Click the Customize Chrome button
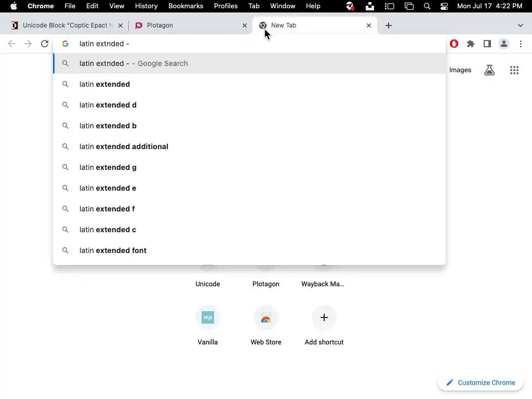 click(481, 383)
